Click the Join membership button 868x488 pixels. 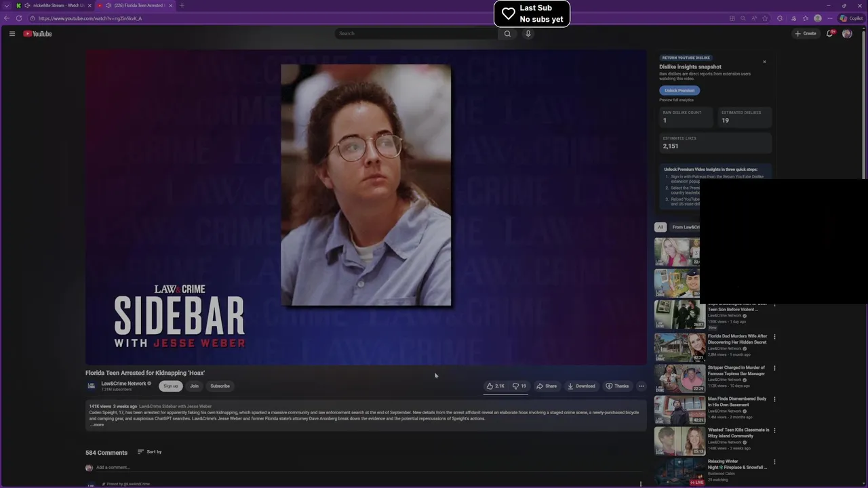194,386
